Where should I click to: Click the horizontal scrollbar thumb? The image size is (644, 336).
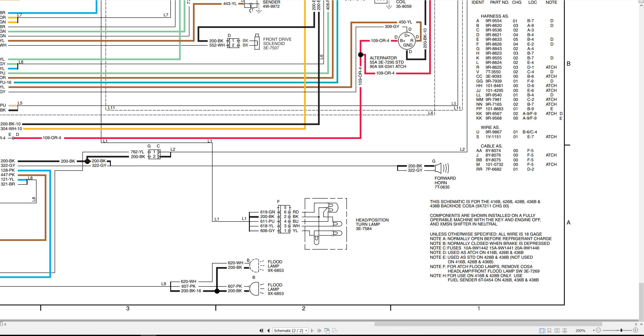488,324
